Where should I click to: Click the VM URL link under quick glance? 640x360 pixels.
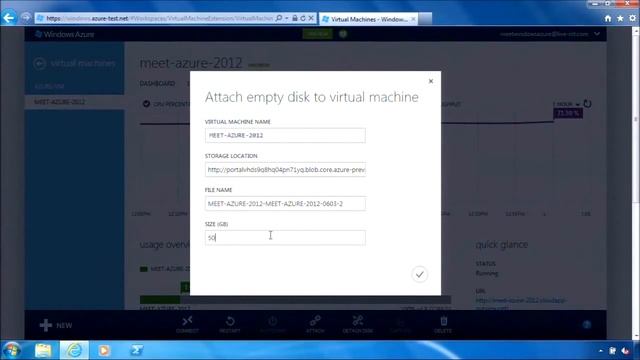[520, 303]
